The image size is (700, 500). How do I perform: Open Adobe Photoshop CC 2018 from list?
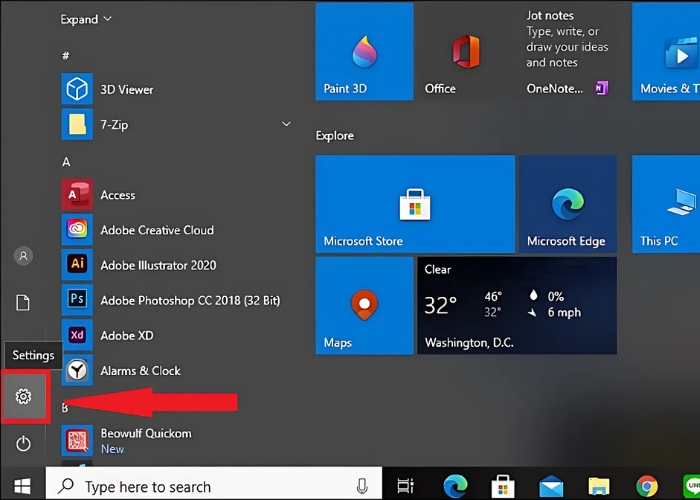click(x=190, y=300)
